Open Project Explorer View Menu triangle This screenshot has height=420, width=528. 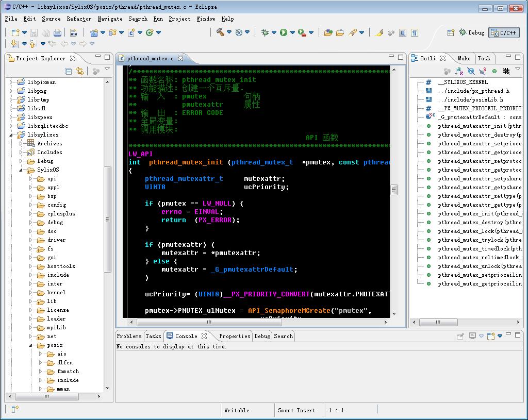pyautogui.click(x=107, y=69)
